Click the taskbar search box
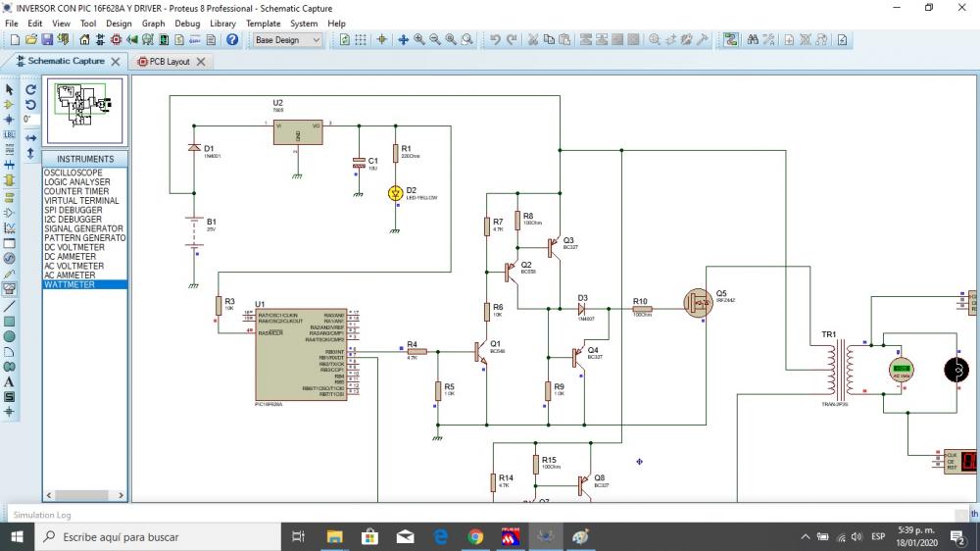Viewport: 980px width, 551px height. pyautogui.click(x=158, y=536)
